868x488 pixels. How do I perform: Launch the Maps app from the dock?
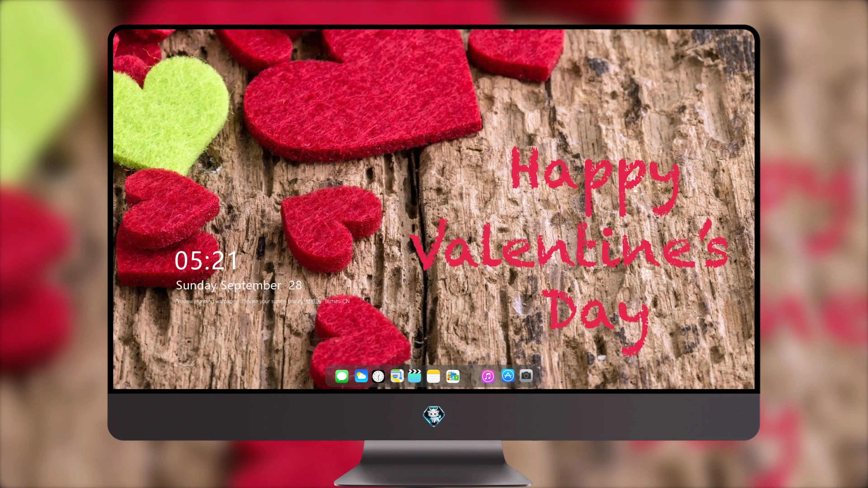tap(397, 376)
